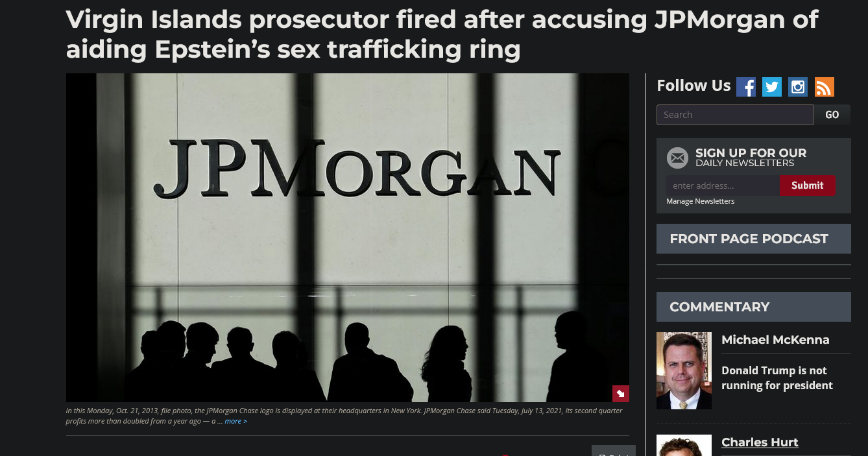Viewport: 868px width, 456px height.
Task: Expand caption with the more link
Action: coord(235,421)
